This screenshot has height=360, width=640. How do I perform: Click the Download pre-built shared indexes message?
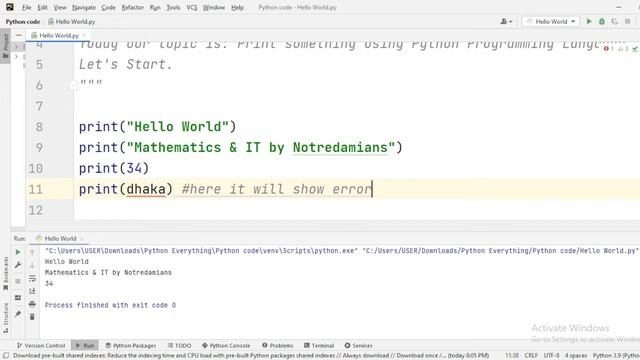coord(251,356)
